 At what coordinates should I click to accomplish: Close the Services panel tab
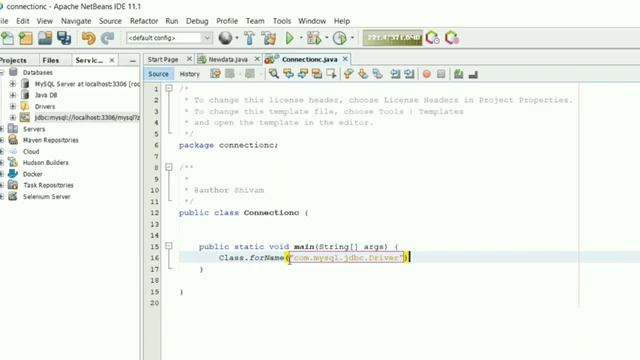pyautogui.click(x=112, y=60)
